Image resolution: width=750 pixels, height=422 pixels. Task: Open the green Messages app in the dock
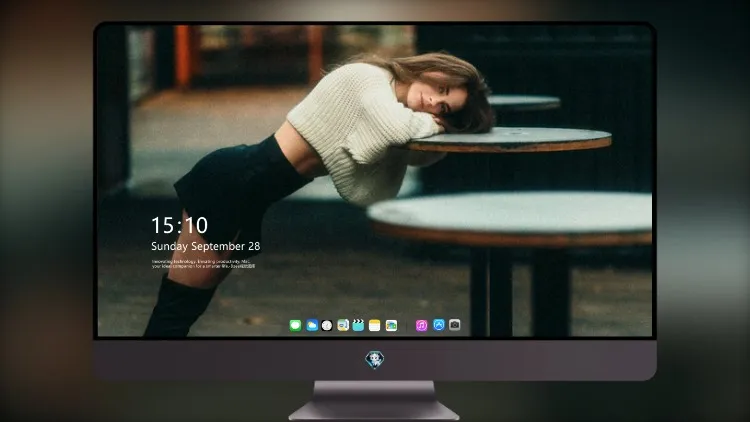[x=295, y=326]
